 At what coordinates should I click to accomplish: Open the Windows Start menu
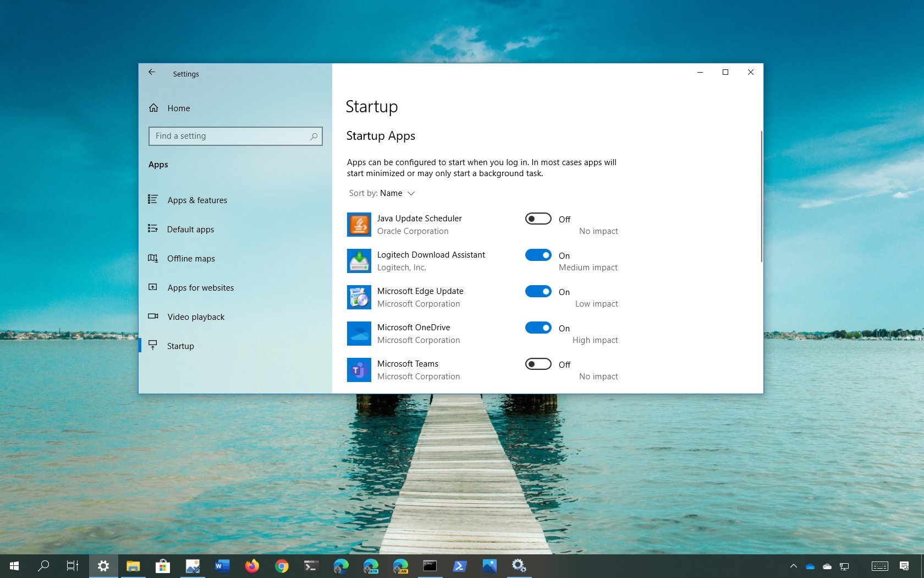14,566
